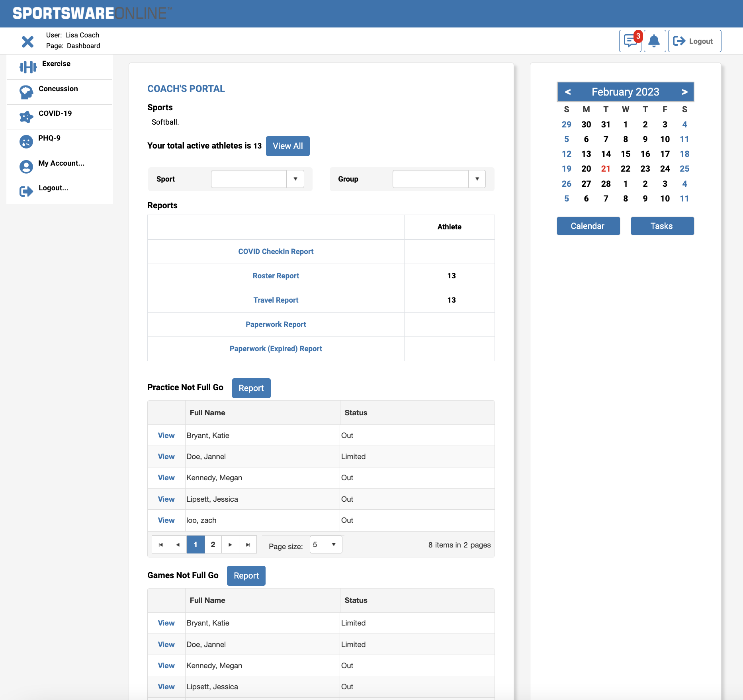Go to next month in calendar

coord(684,92)
